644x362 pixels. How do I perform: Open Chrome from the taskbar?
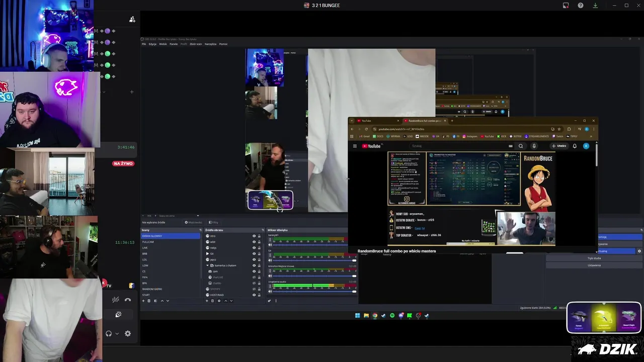[x=375, y=316]
